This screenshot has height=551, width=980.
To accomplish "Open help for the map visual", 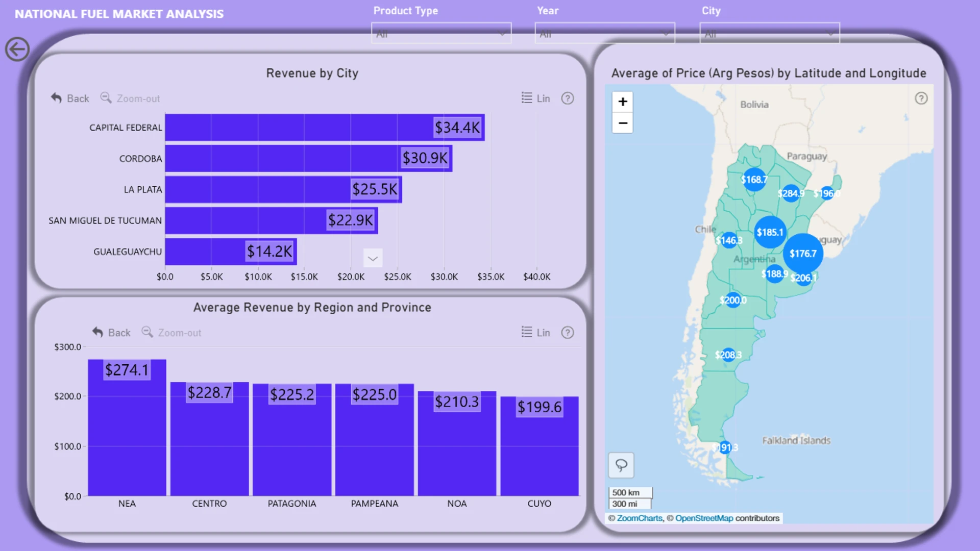I will [921, 98].
